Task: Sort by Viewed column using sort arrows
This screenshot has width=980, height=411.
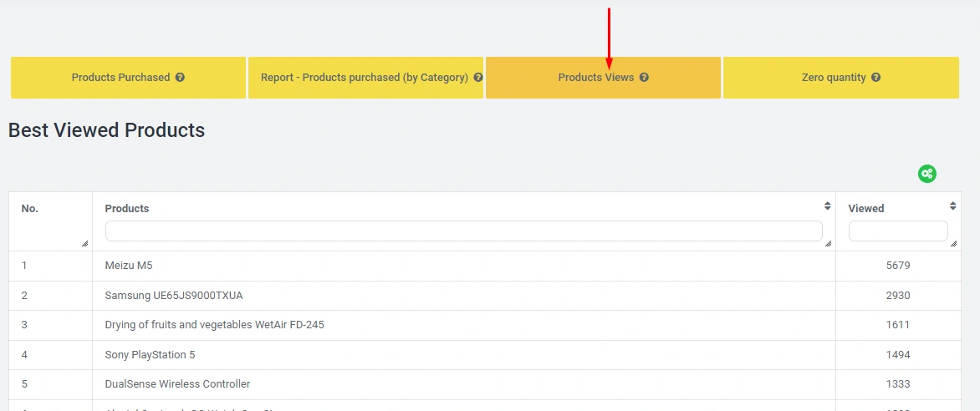Action: [x=952, y=205]
